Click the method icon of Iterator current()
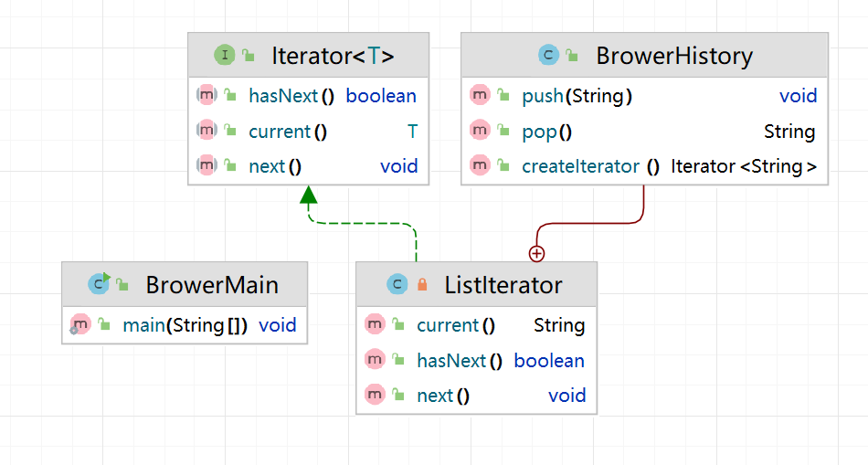Image resolution: width=868 pixels, height=465 pixels. 206,131
